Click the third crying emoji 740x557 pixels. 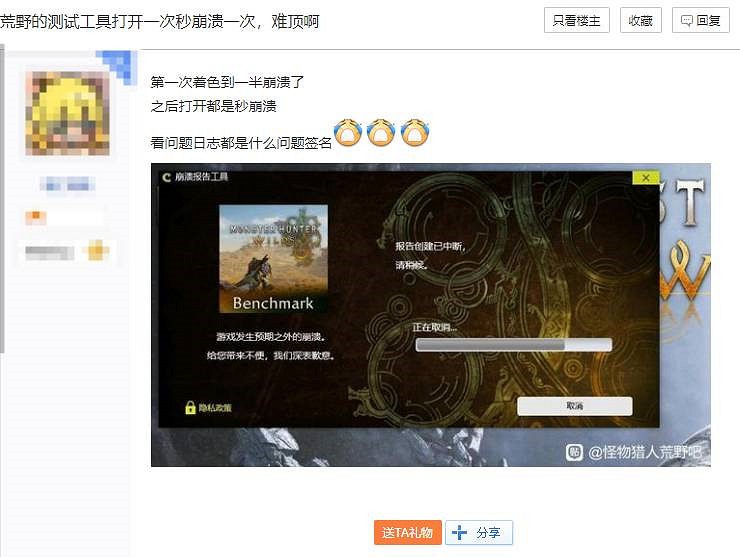click(415, 132)
